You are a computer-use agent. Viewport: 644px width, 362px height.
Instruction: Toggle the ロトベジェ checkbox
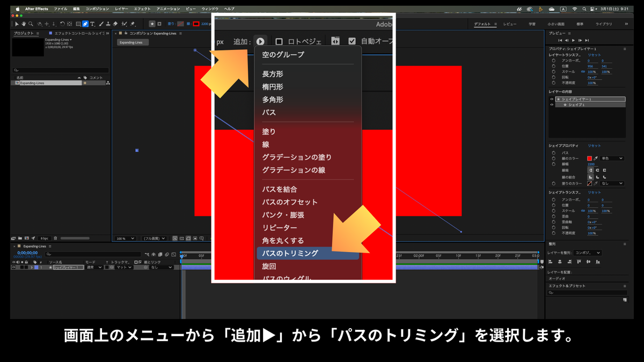279,41
